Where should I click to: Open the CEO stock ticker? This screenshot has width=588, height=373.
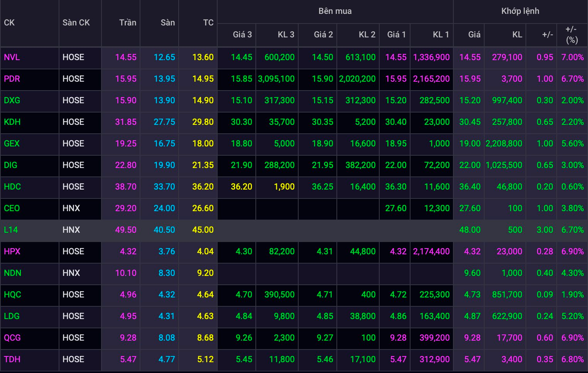(12, 208)
